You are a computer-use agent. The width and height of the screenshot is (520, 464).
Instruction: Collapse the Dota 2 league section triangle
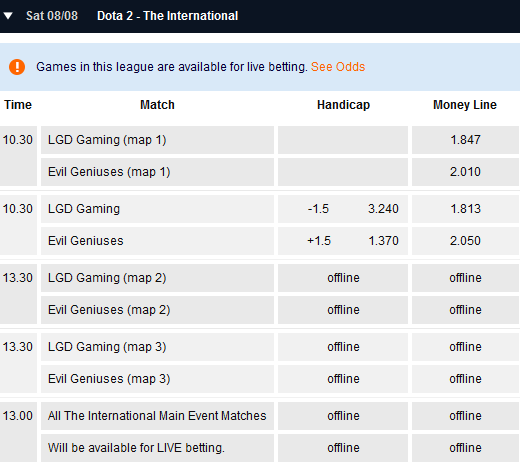pyautogui.click(x=8, y=16)
